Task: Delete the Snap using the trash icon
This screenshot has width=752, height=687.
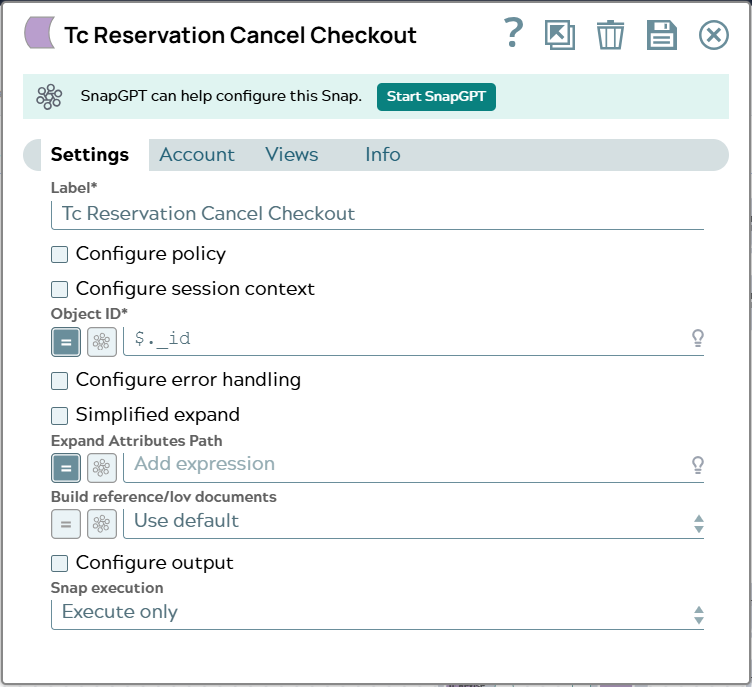Action: (611, 35)
